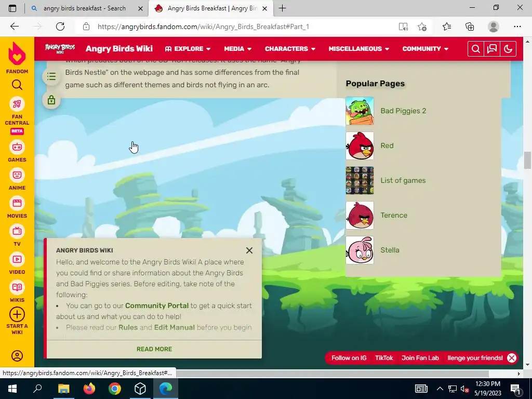Click Follow on IG link
The image size is (532, 399).
point(349,358)
